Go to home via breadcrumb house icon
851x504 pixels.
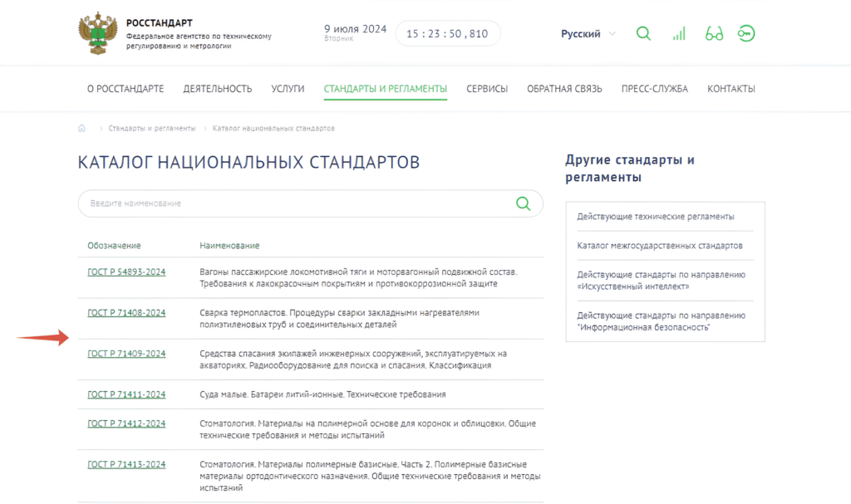point(81,129)
